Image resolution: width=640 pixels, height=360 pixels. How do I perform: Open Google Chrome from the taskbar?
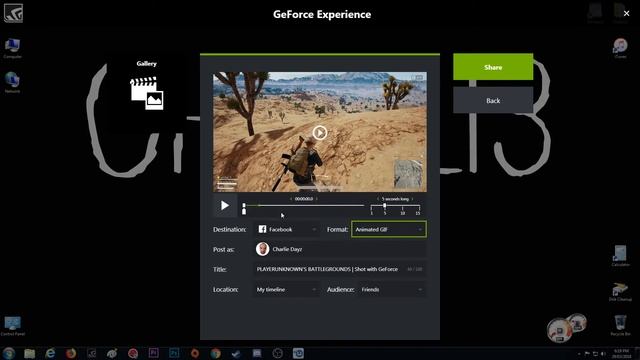[216, 353]
